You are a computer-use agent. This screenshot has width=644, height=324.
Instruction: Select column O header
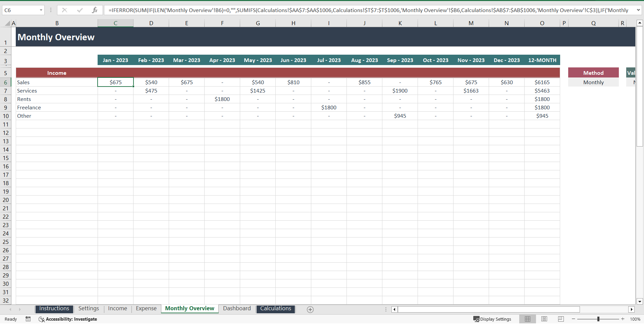(x=542, y=23)
